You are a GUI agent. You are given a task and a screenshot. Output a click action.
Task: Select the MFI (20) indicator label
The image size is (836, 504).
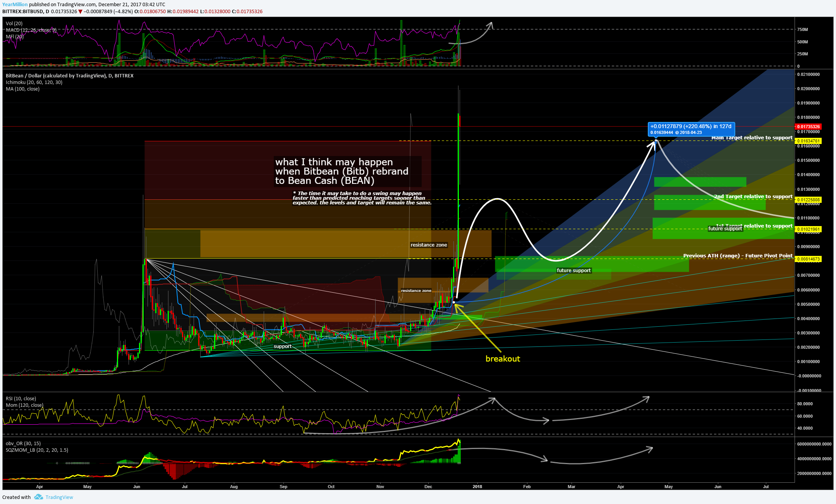15,37
